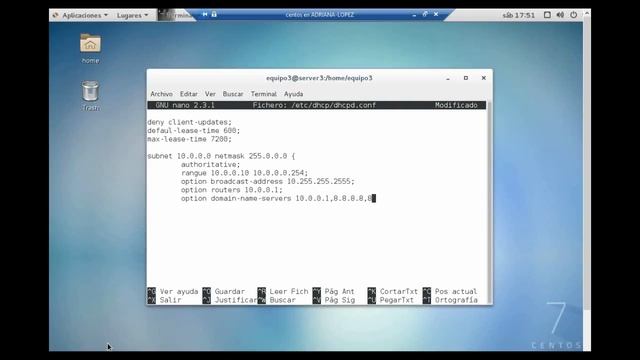Minimize the remote session connection bar

[414, 15]
